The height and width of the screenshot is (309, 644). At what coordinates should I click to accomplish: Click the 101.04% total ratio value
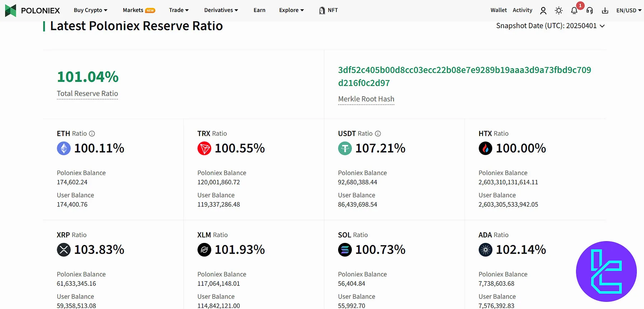tap(88, 77)
